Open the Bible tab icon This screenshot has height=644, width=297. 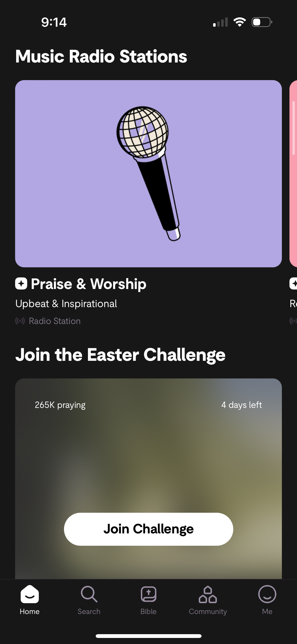(x=148, y=594)
